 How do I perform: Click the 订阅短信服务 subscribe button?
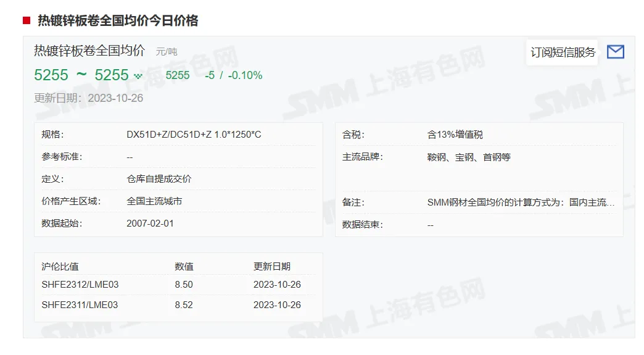pos(563,52)
